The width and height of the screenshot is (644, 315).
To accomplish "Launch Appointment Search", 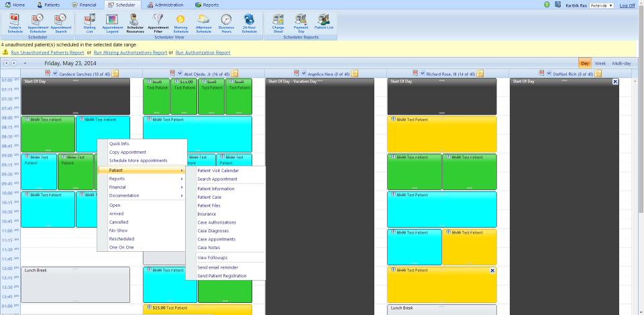I will 61,23.
